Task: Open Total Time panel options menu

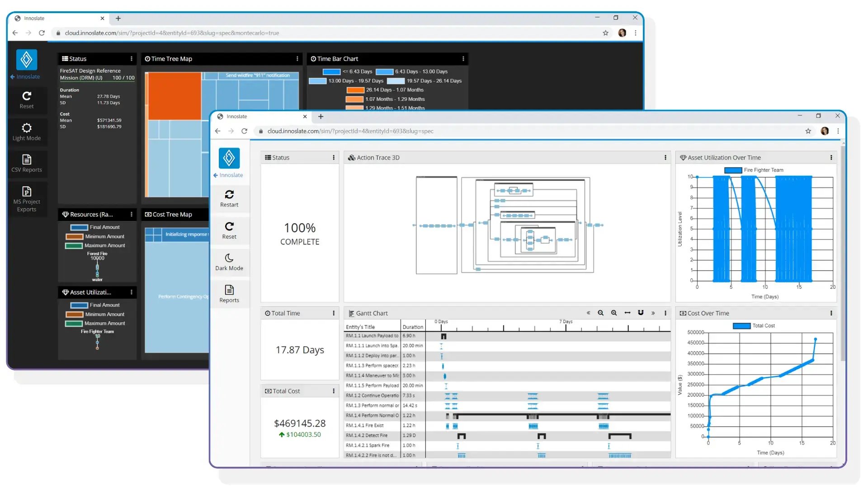Action: [x=334, y=313]
